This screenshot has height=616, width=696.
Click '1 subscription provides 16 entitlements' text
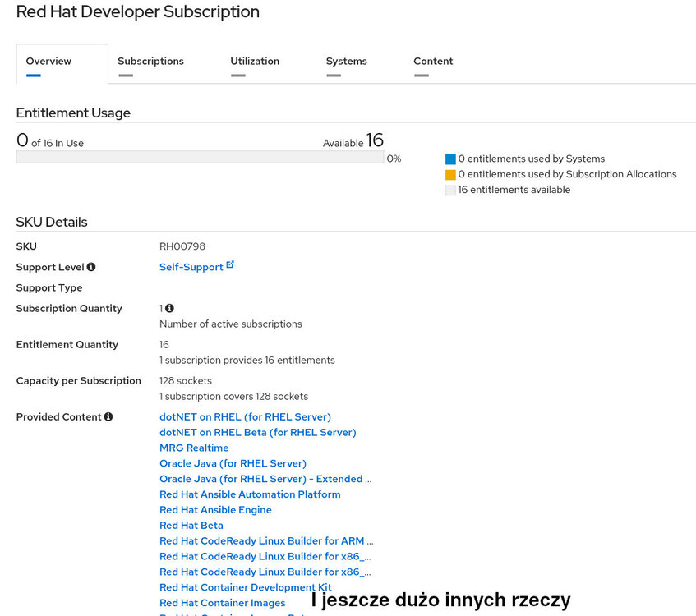[x=247, y=360]
